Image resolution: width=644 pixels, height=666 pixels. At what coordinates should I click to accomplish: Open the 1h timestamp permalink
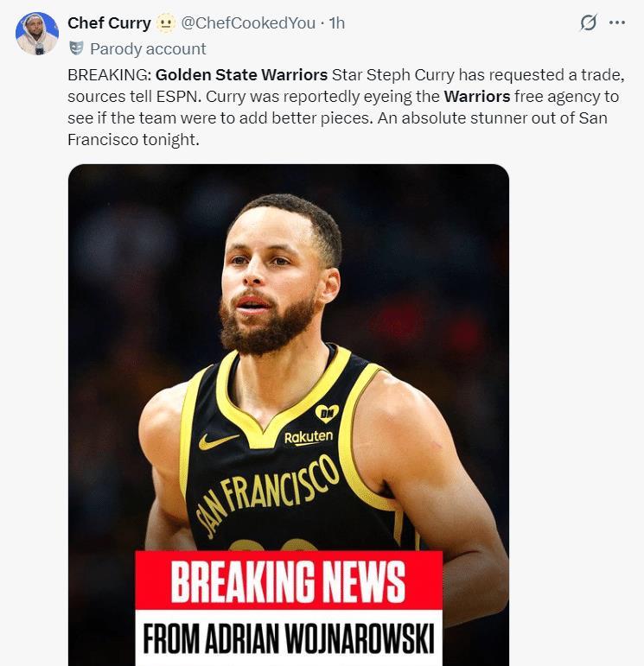coord(337,23)
